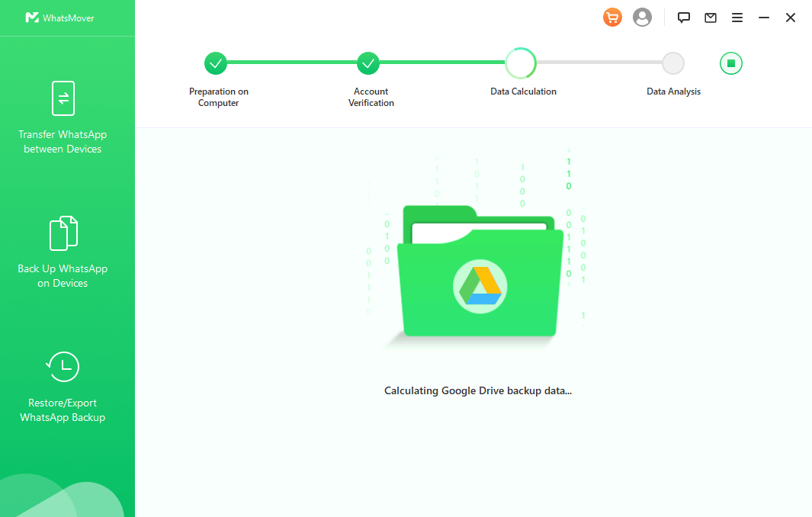Minimize the WhatsMover window
Viewport: 812px width, 517px height.
click(x=764, y=18)
